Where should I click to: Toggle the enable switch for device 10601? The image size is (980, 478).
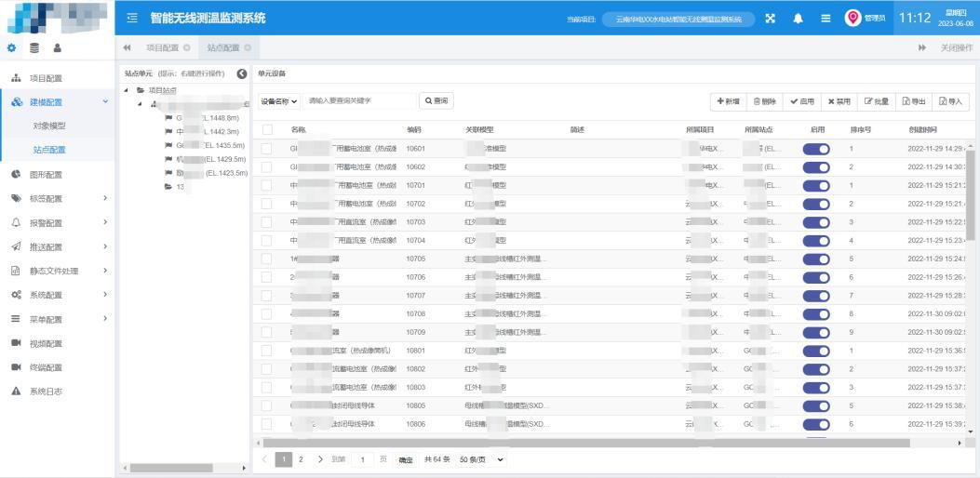(x=816, y=149)
